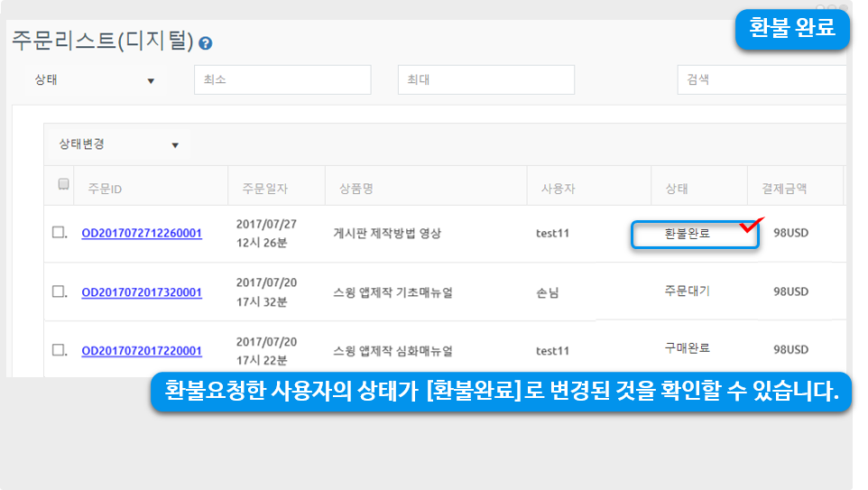Click the 최대 input field

point(485,80)
